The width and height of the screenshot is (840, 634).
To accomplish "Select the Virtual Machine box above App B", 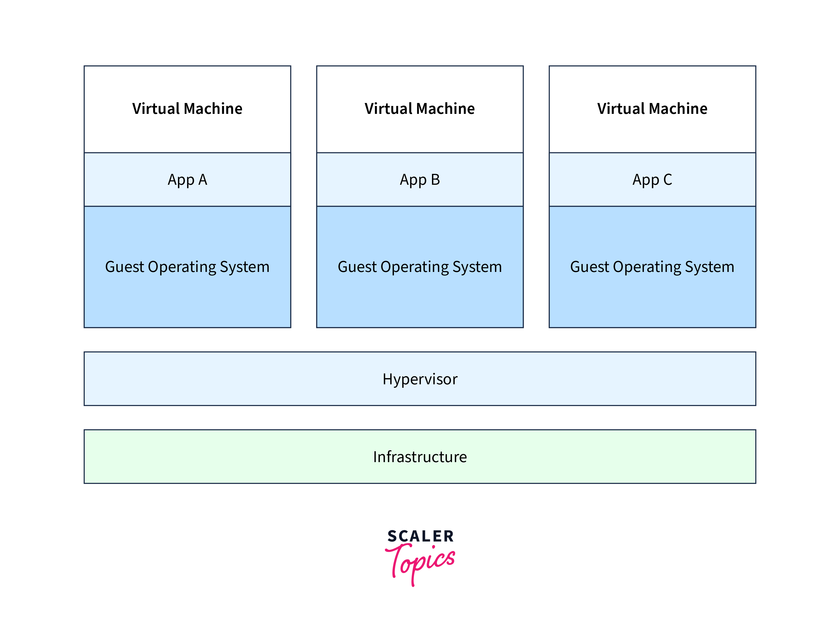I will click(420, 109).
